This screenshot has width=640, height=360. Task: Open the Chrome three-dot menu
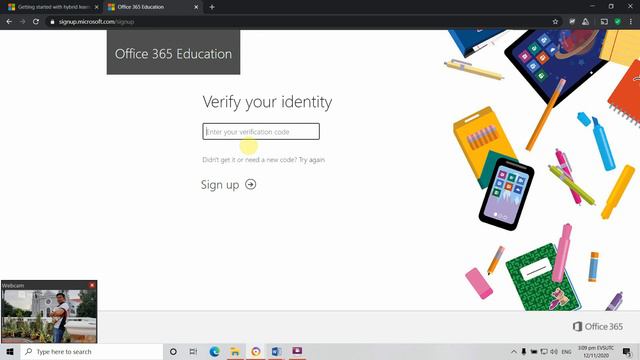click(631, 22)
